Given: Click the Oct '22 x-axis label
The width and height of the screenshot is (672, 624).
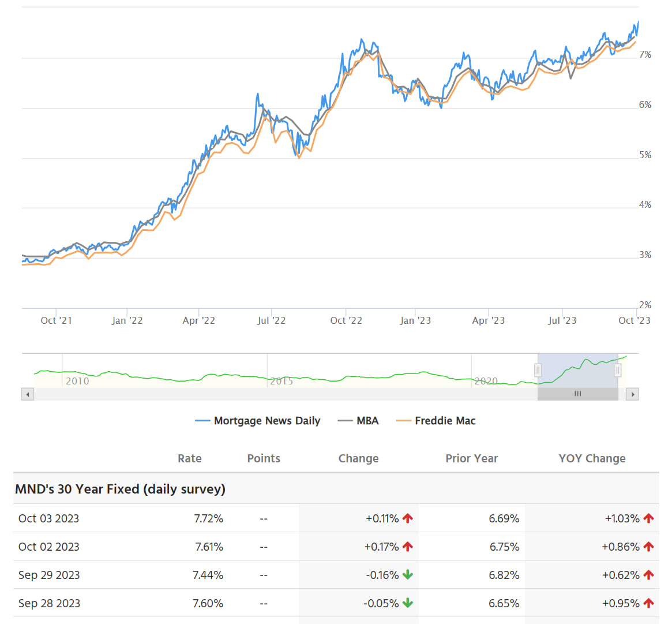Looking at the screenshot, I should coord(346,320).
